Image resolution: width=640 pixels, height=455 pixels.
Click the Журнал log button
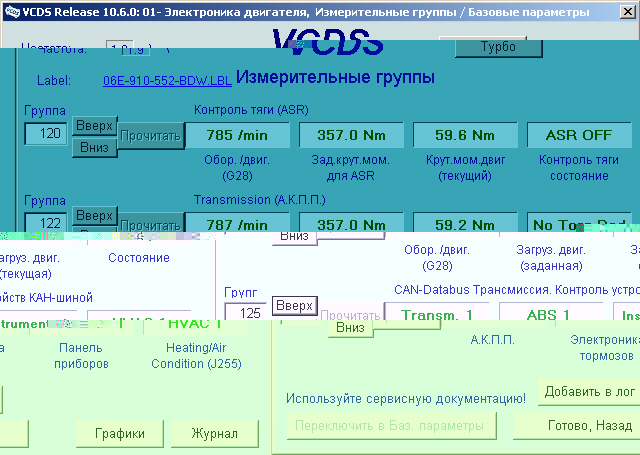pyautogui.click(x=215, y=433)
